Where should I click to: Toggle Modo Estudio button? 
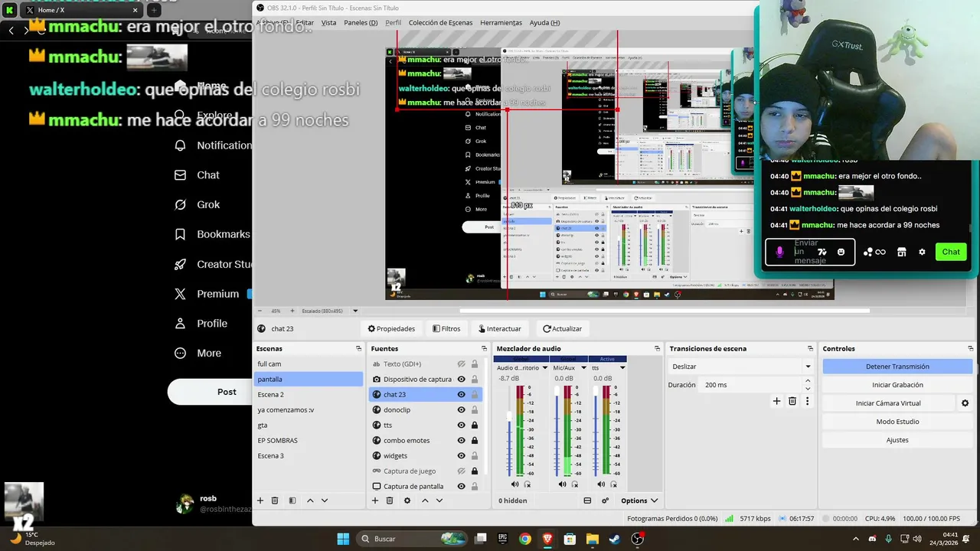(x=897, y=422)
